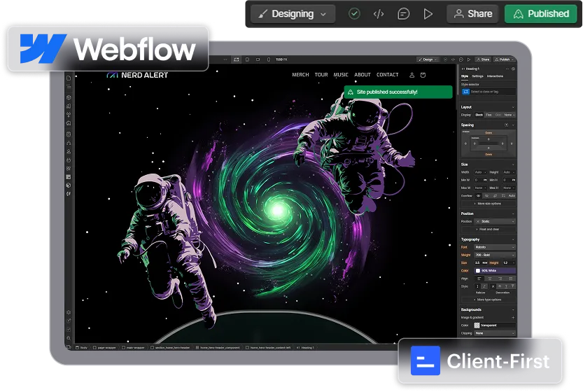
Task: Align text right
Action: click(x=500, y=279)
